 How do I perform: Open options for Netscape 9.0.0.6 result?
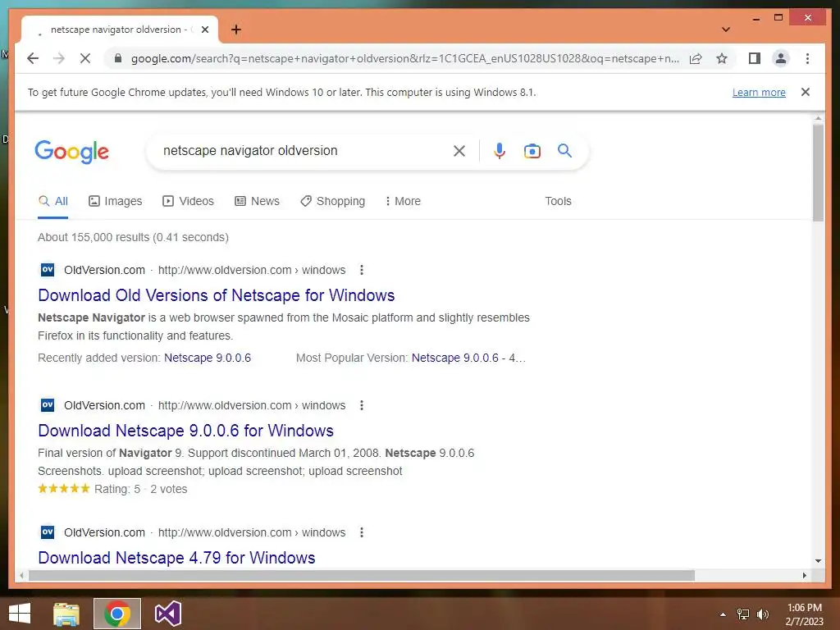[362, 405]
